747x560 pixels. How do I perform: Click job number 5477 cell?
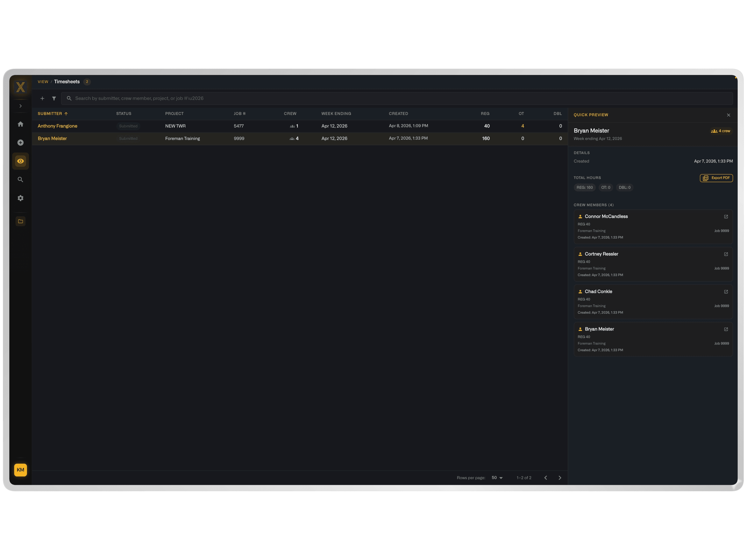click(x=238, y=126)
